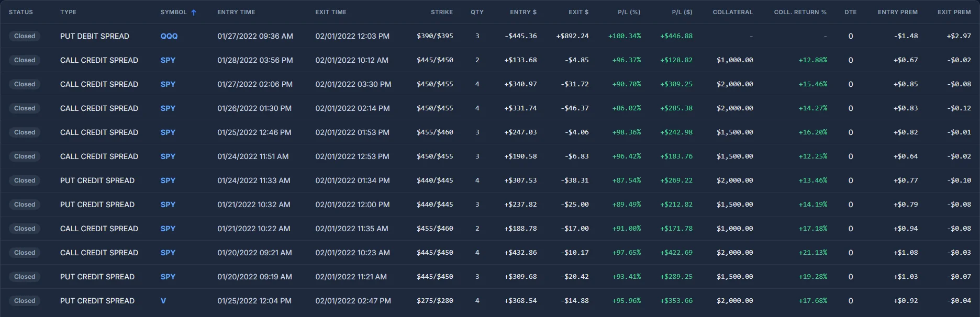980x317 pixels.
Task: Sort by ENTRY PREM column
Action: pyautogui.click(x=897, y=12)
